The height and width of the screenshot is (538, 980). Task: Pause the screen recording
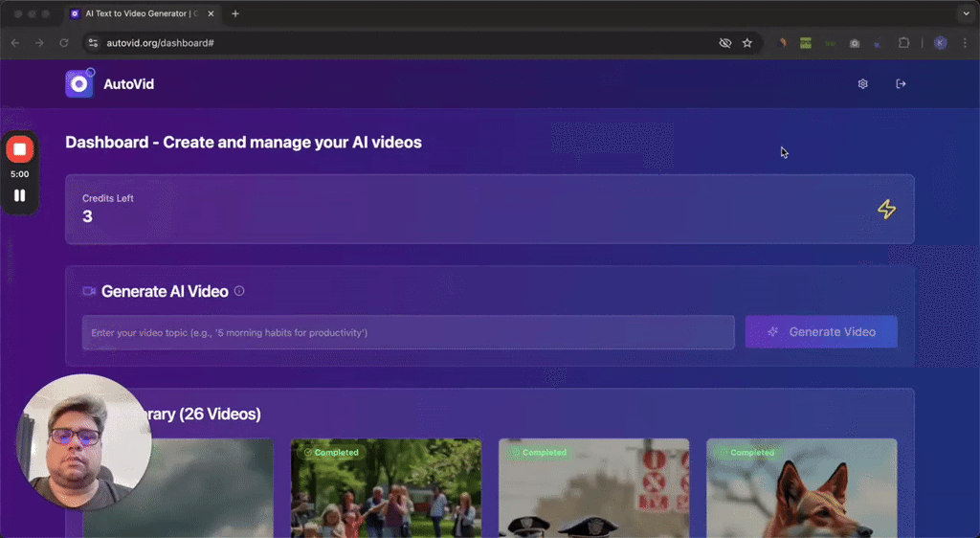[20, 195]
